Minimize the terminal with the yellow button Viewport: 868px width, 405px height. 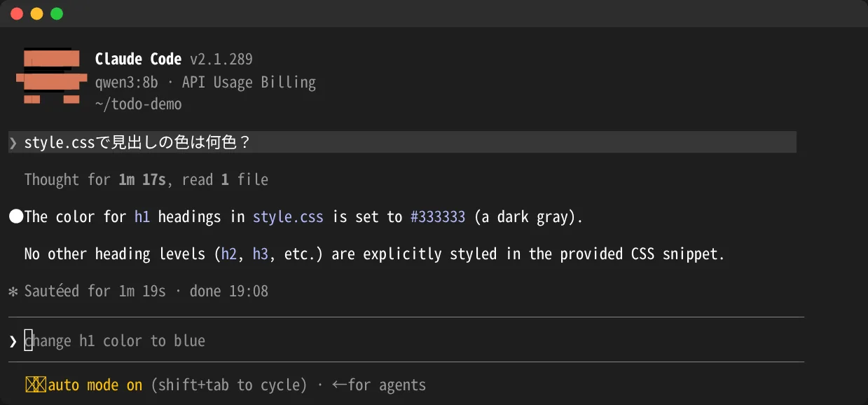point(36,14)
